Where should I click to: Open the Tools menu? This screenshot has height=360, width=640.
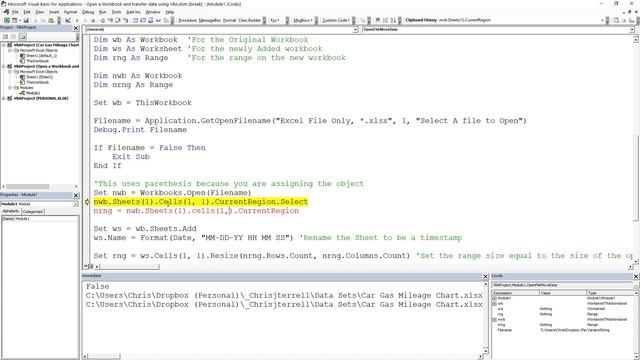point(116,12)
